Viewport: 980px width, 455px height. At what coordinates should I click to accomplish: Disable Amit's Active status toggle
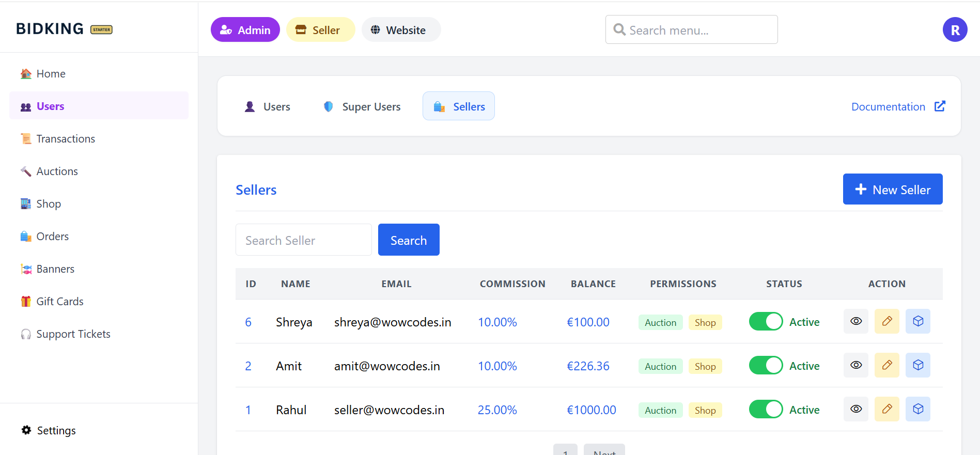coord(766,365)
